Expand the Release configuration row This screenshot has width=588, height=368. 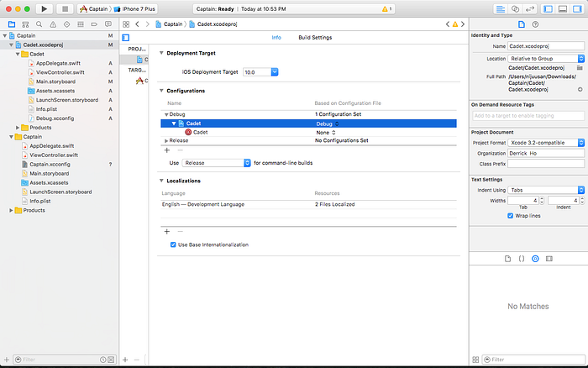(x=166, y=141)
